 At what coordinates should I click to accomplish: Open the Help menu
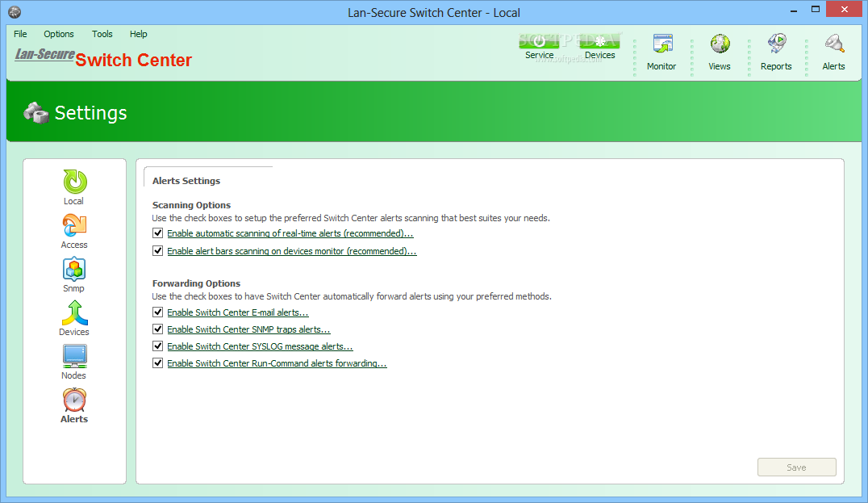[139, 34]
